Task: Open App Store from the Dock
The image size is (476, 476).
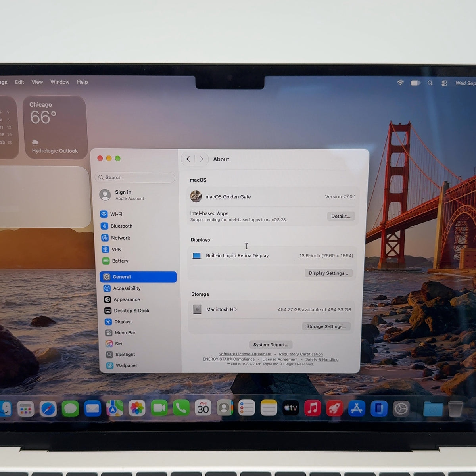Action: (x=357, y=408)
